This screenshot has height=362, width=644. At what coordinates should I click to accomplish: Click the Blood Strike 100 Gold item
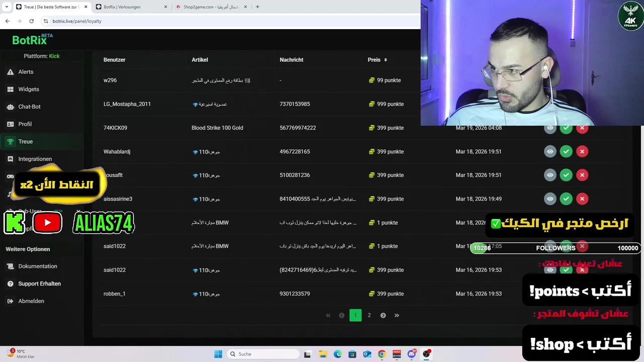click(x=217, y=128)
